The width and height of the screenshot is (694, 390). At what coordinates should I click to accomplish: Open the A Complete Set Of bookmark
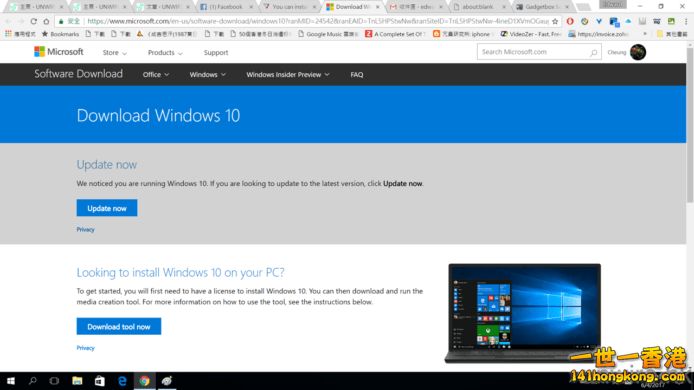coord(394,34)
